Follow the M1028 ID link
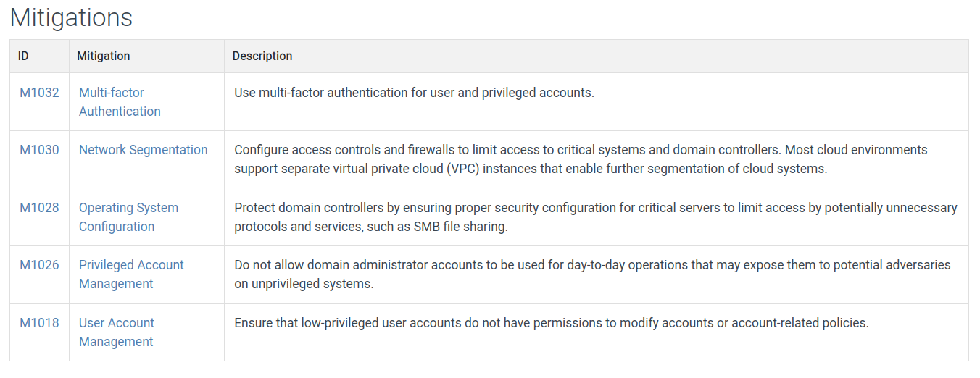The image size is (980, 378). pyautogui.click(x=39, y=208)
